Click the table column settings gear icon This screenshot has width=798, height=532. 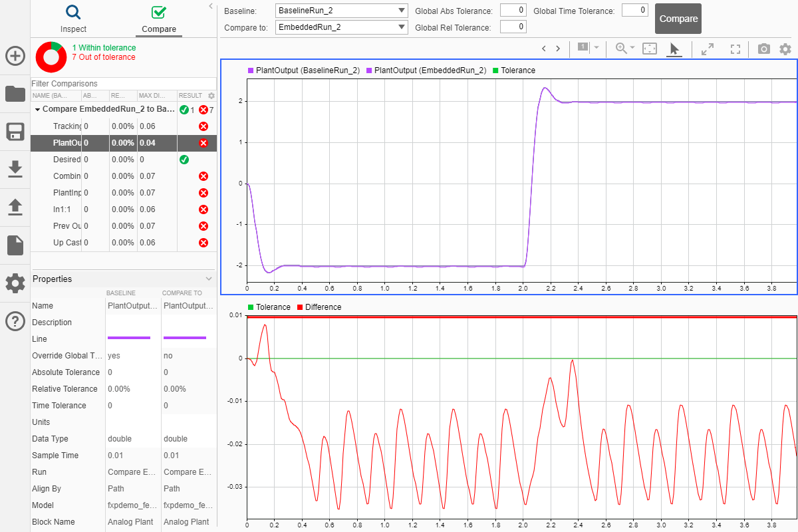tap(211, 96)
